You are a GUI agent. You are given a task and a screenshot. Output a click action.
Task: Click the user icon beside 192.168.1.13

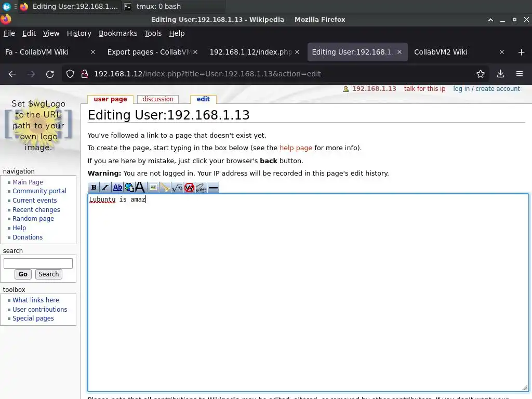(x=345, y=89)
